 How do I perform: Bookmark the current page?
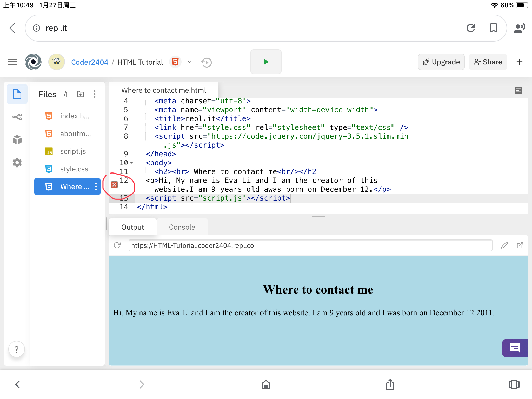[493, 28]
